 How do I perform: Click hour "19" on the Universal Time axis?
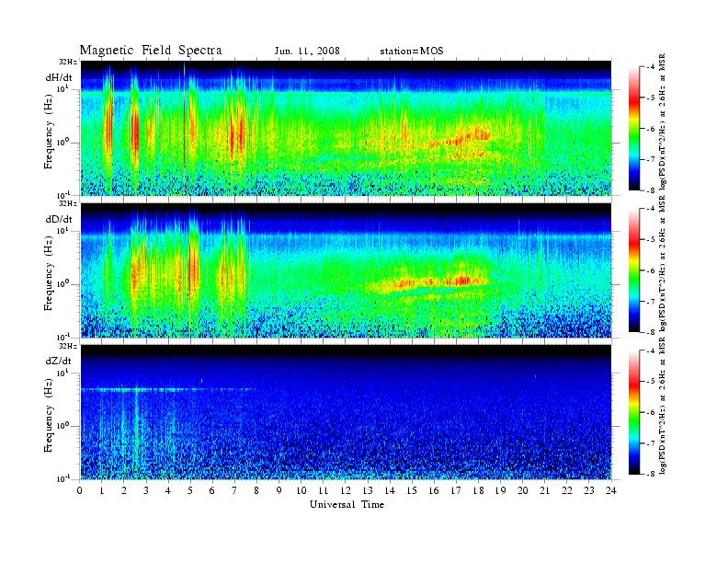point(500,490)
